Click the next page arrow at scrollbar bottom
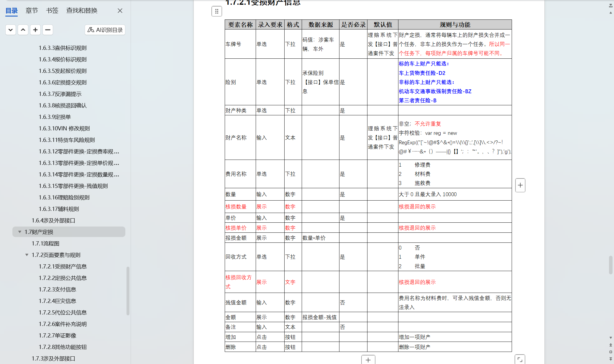The width and height of the screenshot is (614, 364). pos(610,359)
